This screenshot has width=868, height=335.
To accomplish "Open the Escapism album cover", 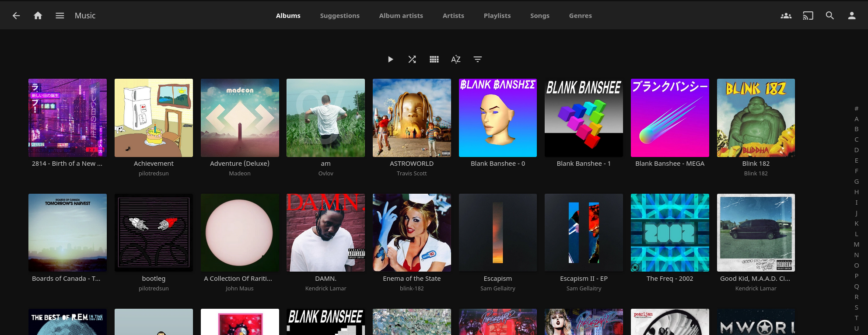I will [498, 233].
